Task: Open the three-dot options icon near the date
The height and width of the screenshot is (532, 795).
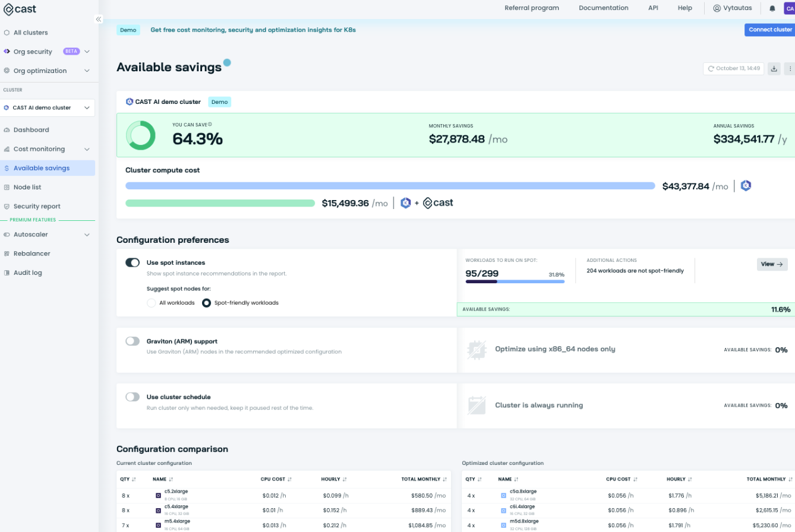Action: pyautogui.click(x=791, y=68)
